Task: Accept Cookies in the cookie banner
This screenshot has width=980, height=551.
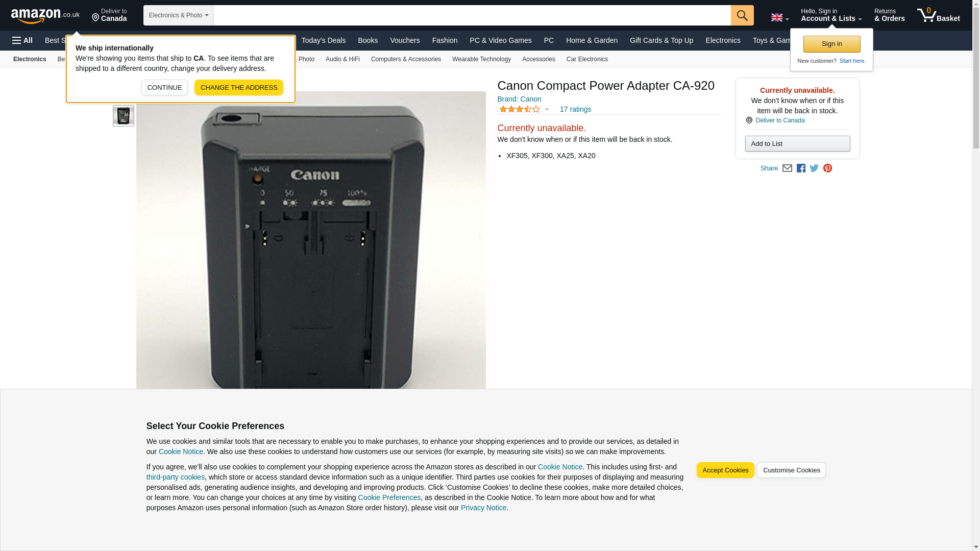Action: [x=725, y=470]
